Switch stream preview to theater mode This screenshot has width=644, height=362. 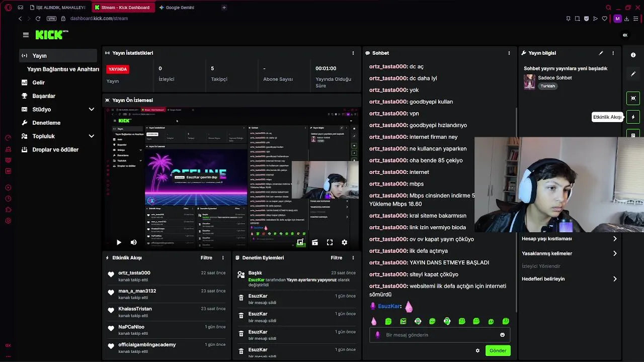pyautogui.click(x=315, y=242)
